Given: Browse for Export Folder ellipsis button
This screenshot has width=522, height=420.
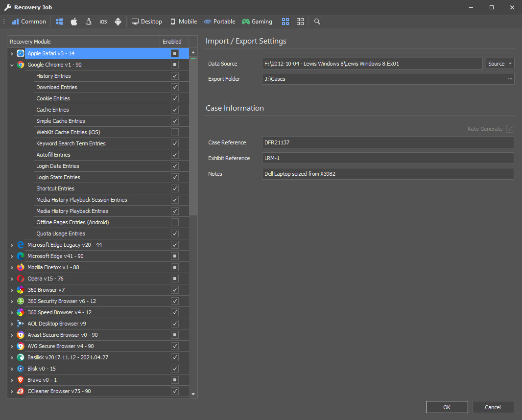Looking at the screenshot, I should (510, 79).
